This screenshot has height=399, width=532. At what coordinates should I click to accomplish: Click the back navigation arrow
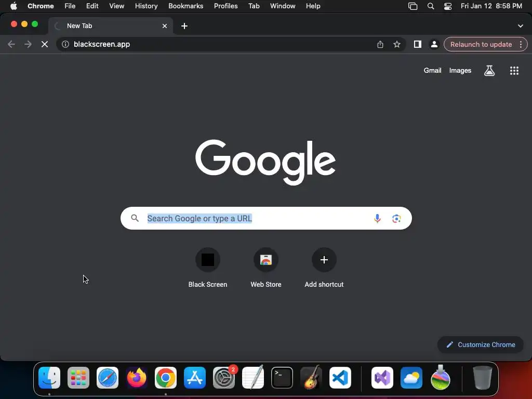click(x=11, y=44)
